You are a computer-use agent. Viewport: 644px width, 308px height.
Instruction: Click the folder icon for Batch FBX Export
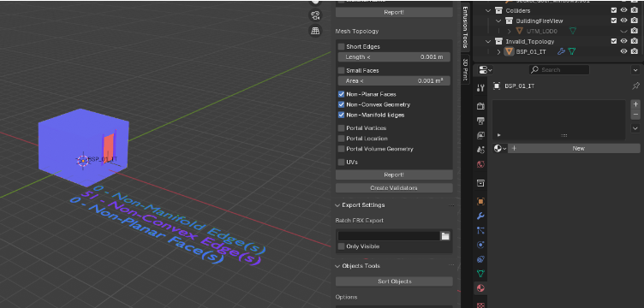pyautogui.click(x=445, y=236)
